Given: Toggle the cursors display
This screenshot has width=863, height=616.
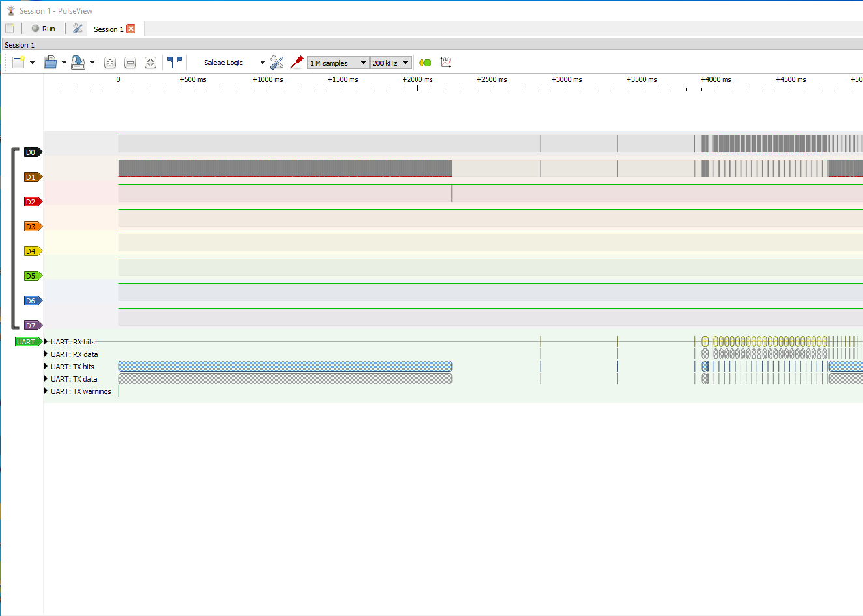Looking at the screenshot, I should pyautogui.click(x=175, y=63).
